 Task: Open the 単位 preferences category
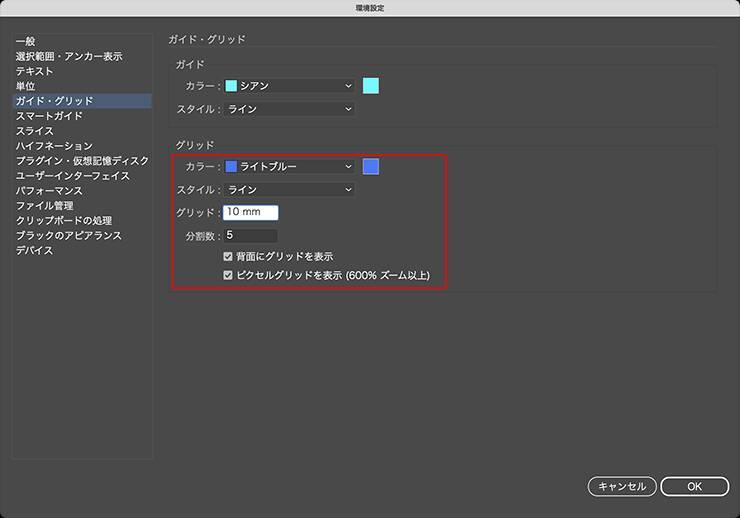click(x=26, y=87)
